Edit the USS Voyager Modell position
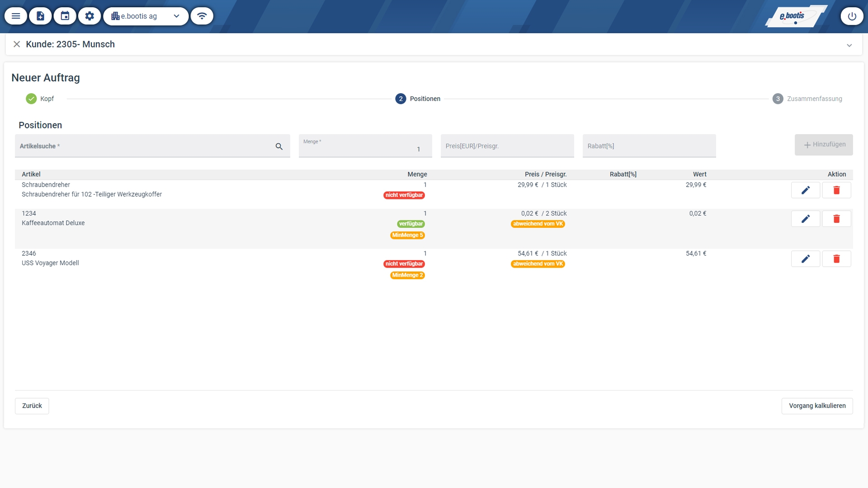This screenshot has width=868, height=488. point(805,259)
